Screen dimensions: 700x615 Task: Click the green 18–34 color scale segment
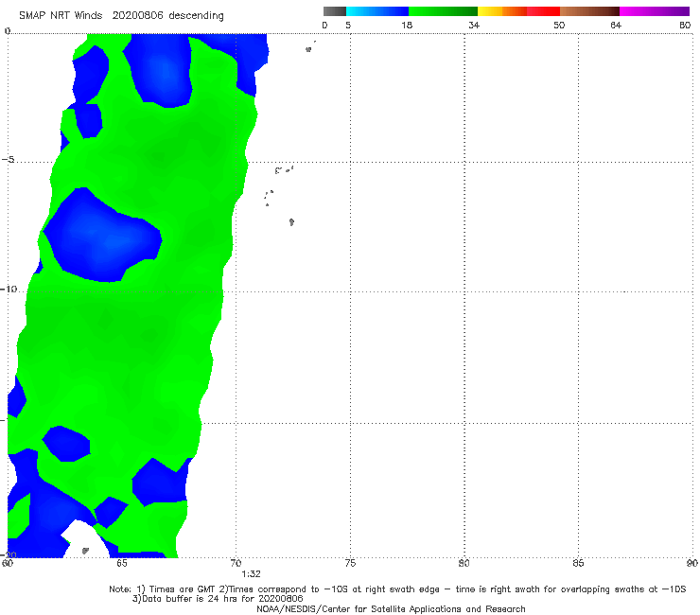coord(443,11)
